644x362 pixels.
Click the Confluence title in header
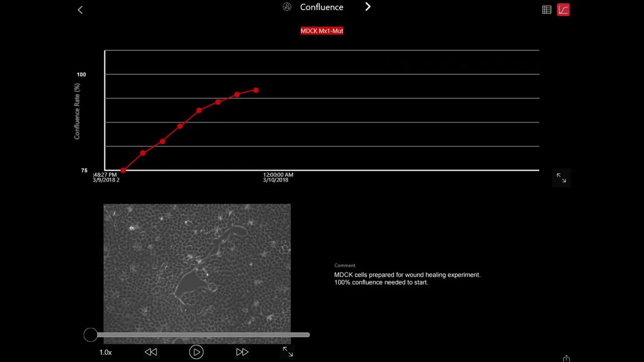point(321,7)
